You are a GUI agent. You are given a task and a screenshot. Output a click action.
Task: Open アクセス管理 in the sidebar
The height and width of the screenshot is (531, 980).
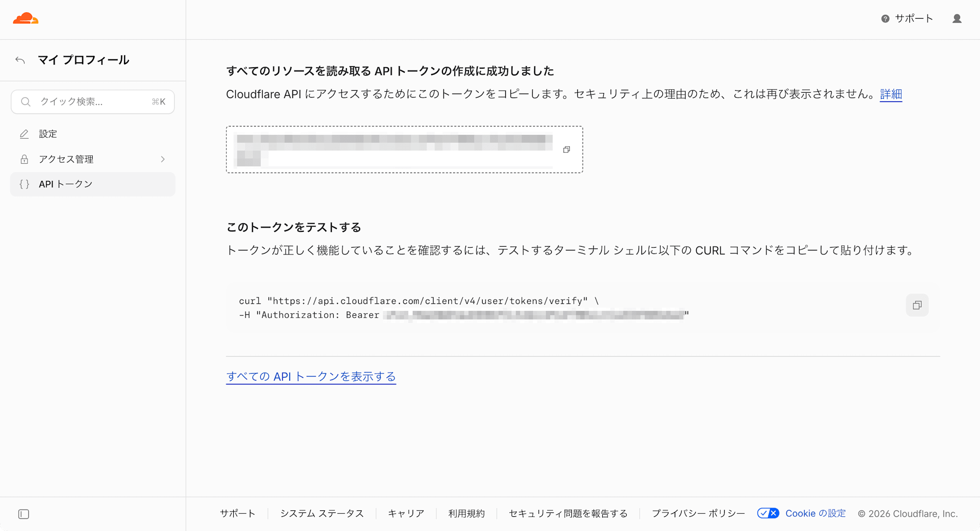93,159
